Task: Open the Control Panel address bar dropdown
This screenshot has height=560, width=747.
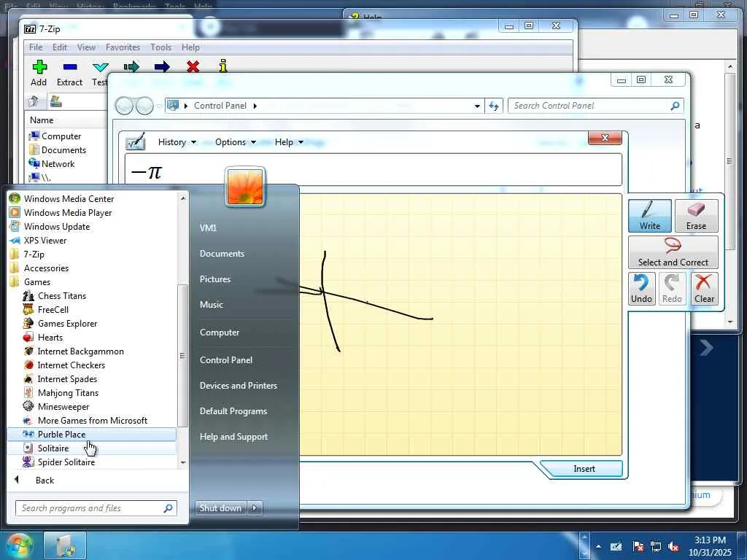Action: [x=477, y=106]
